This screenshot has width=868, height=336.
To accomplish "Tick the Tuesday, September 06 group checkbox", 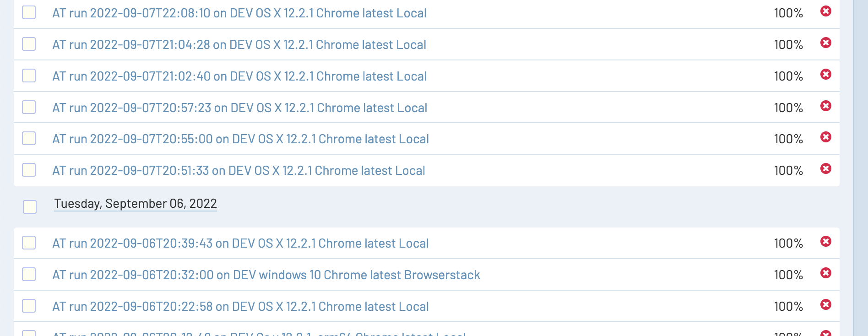I will pyautogui.click(x=30, y=207).
